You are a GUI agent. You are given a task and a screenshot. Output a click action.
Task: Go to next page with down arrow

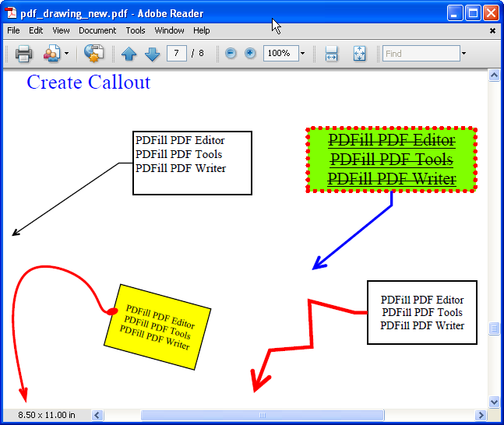coord(152,54)
